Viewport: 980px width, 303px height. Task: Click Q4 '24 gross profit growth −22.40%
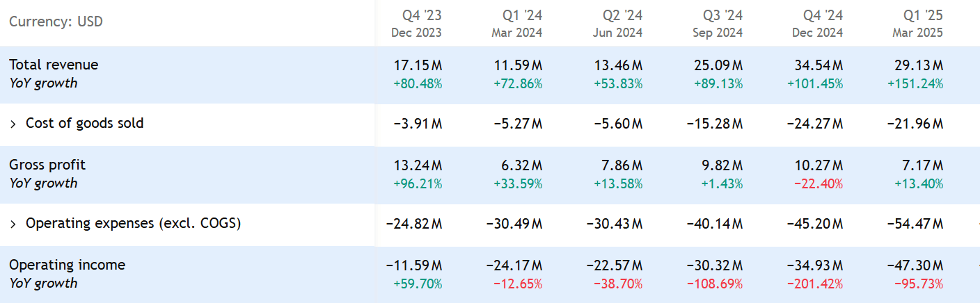(815, 184)
